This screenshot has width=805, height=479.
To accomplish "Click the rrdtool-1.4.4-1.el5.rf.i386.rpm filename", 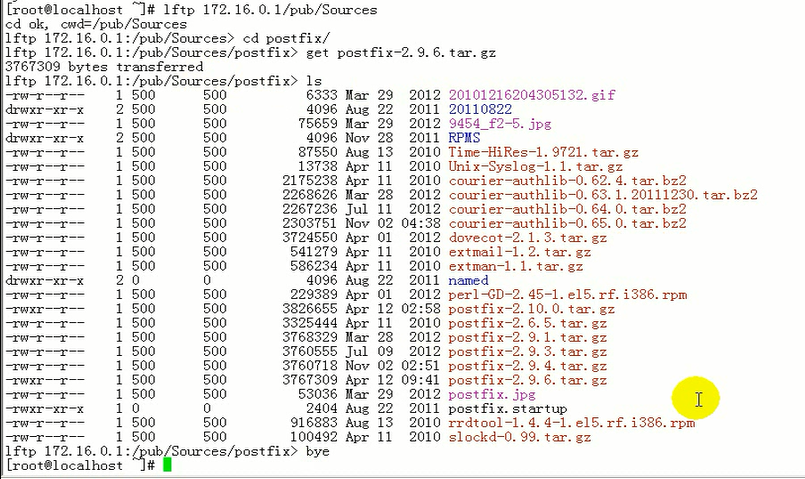I will tap(571, 423).
